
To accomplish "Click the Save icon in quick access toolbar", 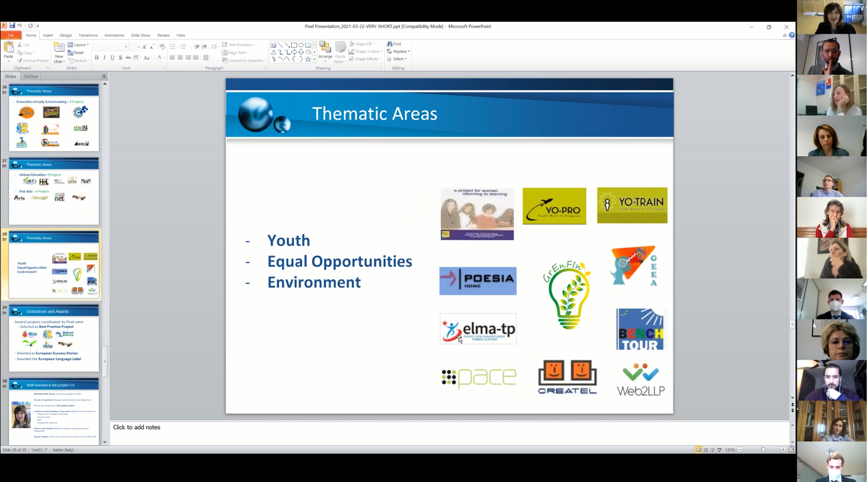I will click(12, 26).
